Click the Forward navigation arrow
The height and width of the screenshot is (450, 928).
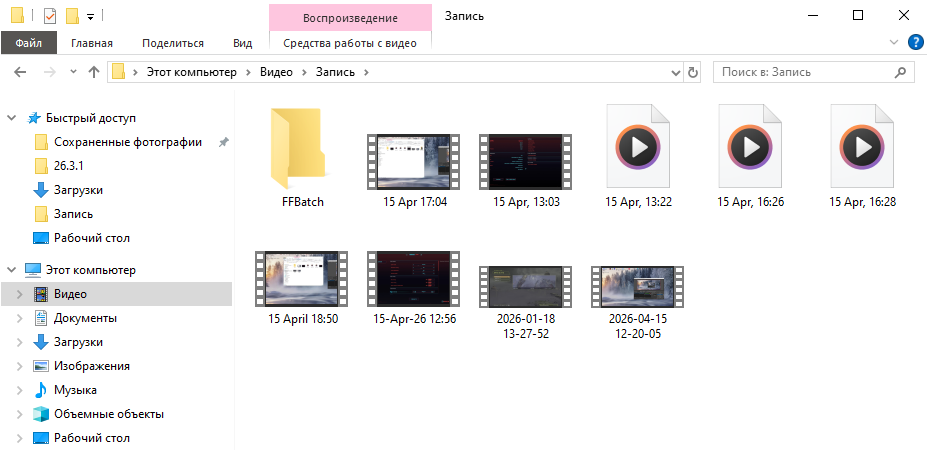click(x=50, y=72)
